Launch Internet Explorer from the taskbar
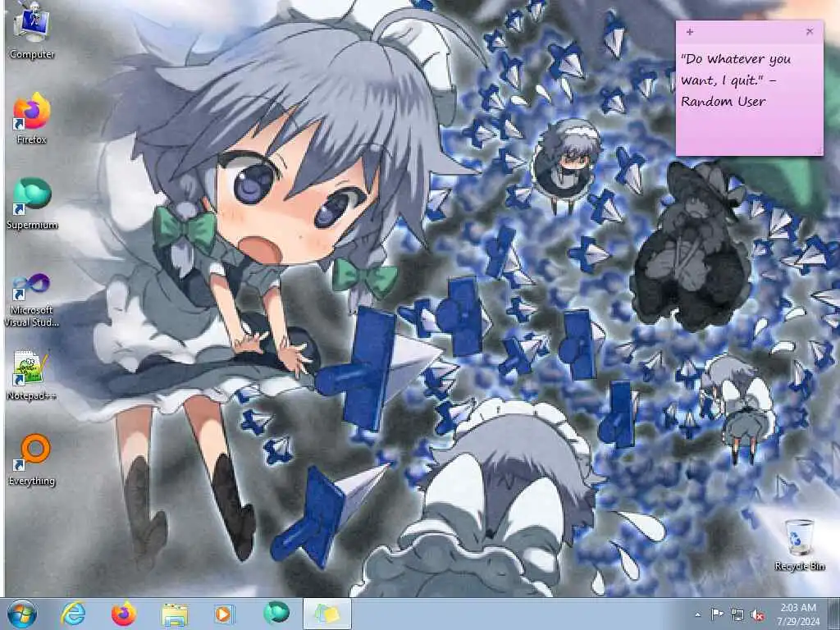This screenshot has width=840, height=630. [73, 614]
